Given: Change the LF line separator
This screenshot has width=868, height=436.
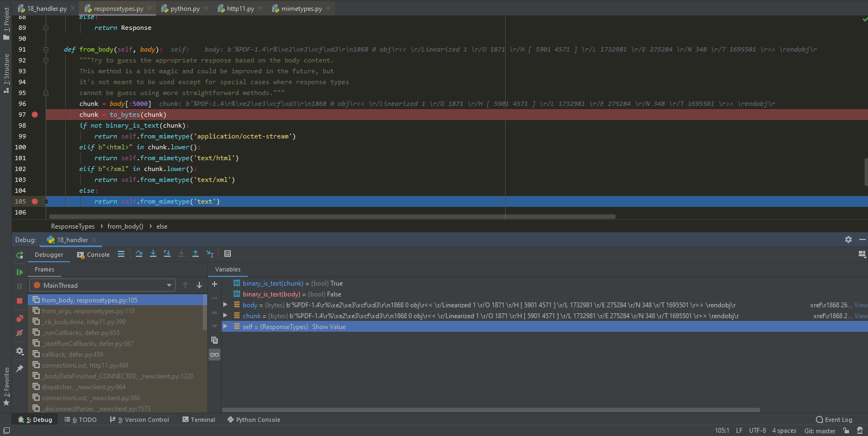Looking at the screenshot, I should click(739, 431).
